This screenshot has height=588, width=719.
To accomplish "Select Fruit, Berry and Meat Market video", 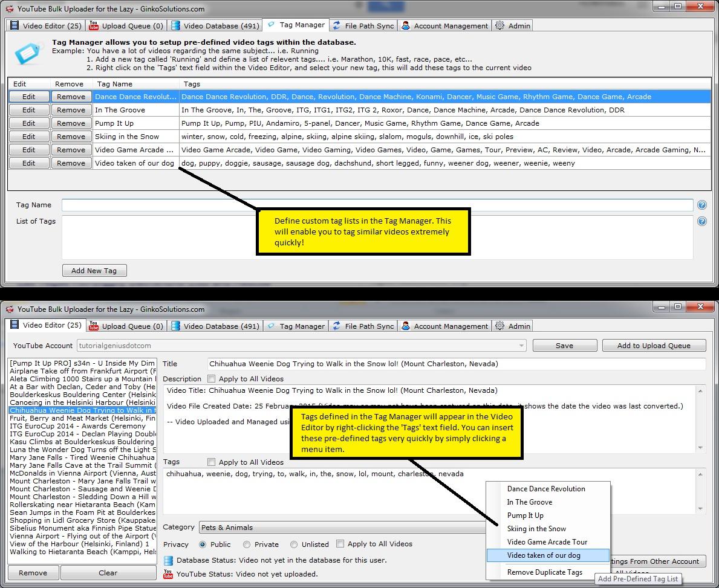I will pos(82,418).
